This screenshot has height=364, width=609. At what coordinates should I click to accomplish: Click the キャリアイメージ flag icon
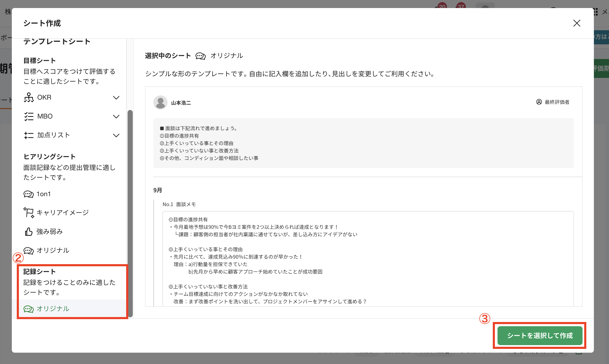tap(29, 212)
